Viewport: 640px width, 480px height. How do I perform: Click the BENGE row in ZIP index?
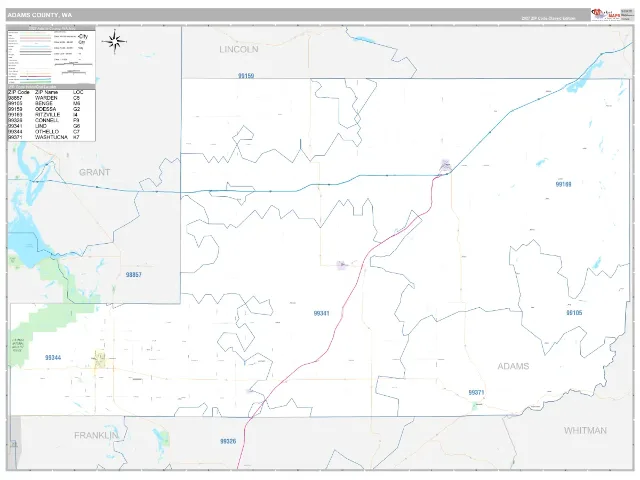pos(51,104)
